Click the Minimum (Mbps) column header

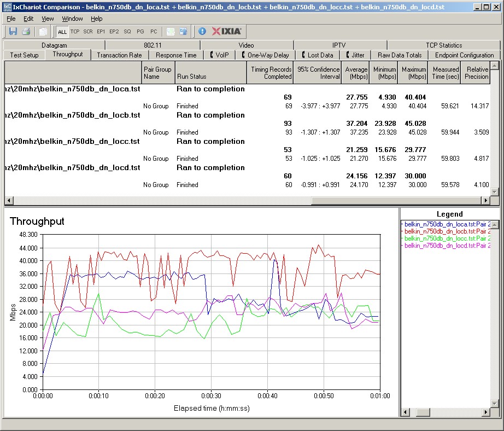coord(384,73)
